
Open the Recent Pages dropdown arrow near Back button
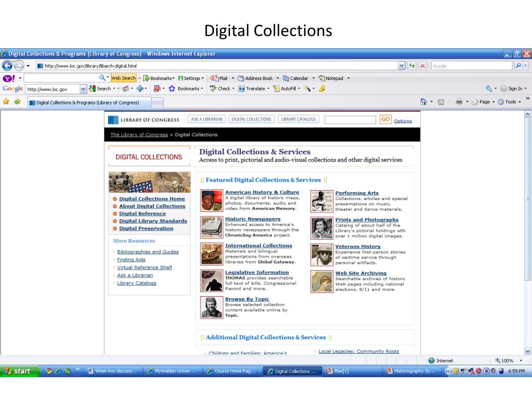tap(28, 66)
